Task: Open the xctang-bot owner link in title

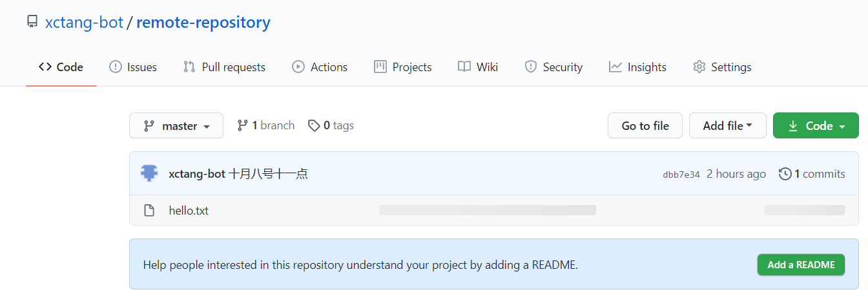Action: tap(84, 23)
